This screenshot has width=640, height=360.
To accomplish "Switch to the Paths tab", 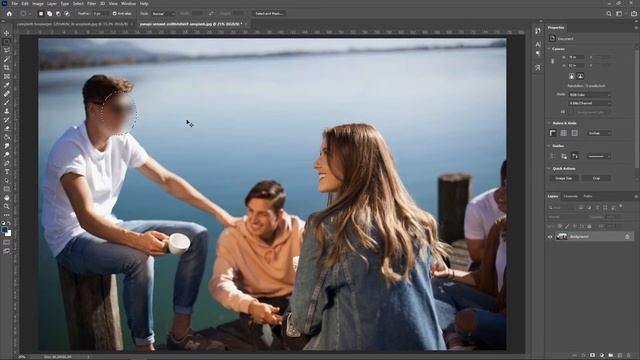I will pyautogui.click(x=588, y=196).
